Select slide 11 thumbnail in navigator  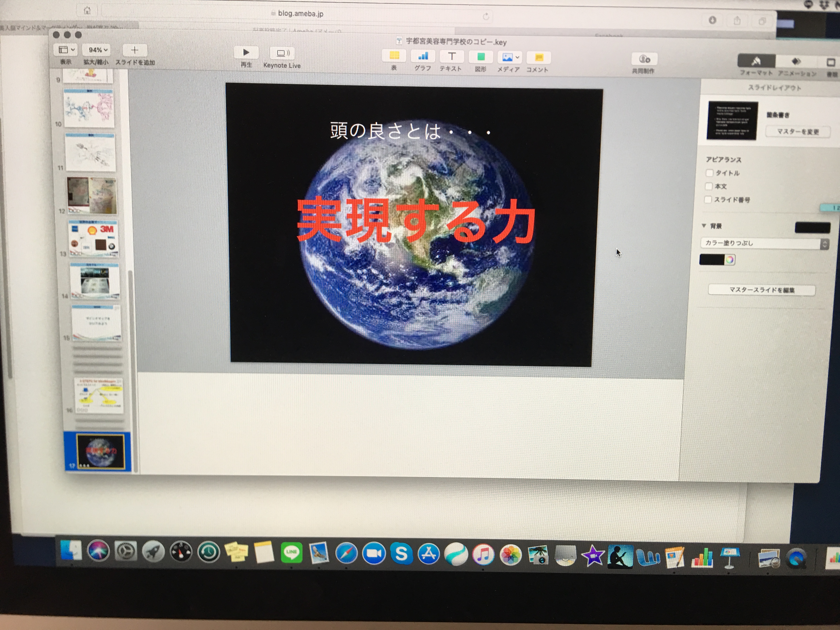(90, 152)
